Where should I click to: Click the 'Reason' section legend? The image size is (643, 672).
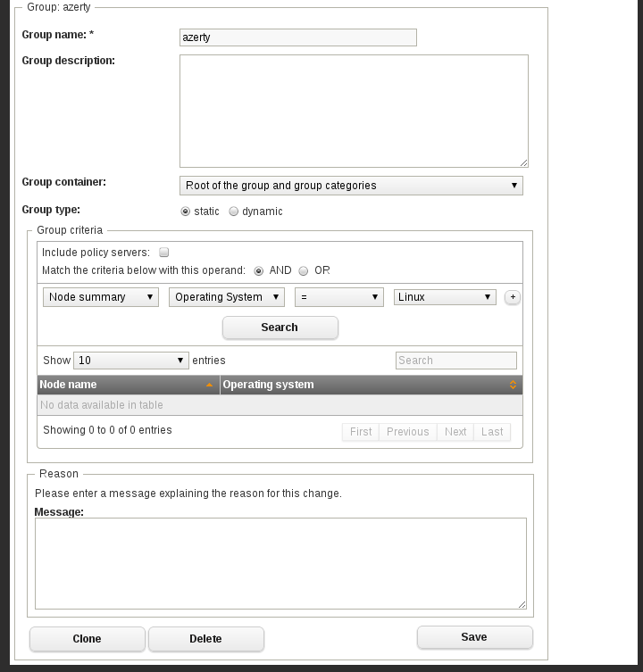click(x=59, y=474)
